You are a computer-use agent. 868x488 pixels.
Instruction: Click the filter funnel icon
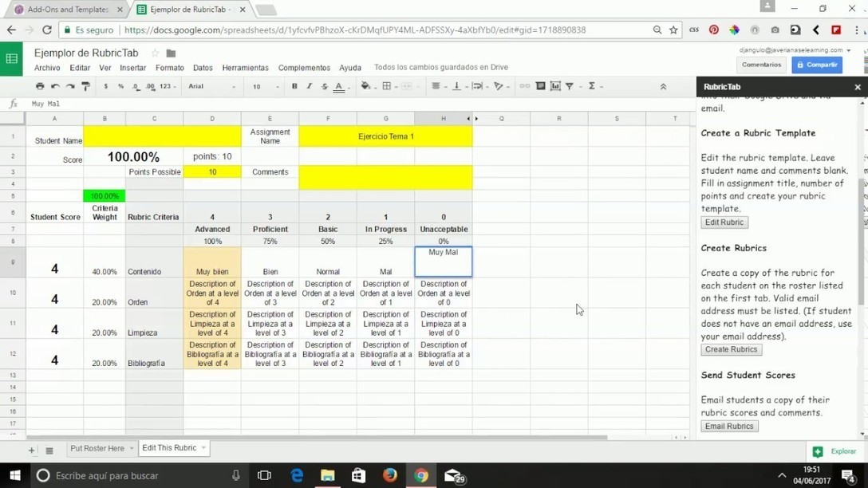pyautogui.click(x=570, y=86)
